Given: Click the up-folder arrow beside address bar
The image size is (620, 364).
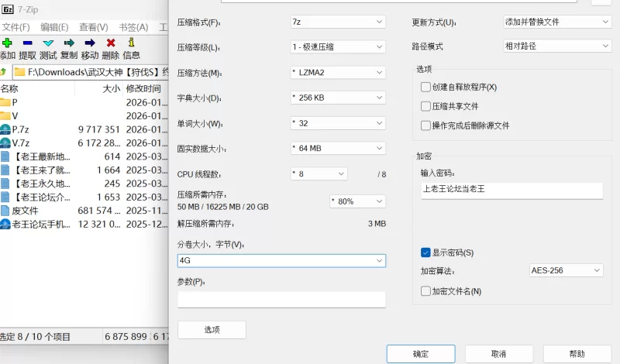Looking at the screenshot, I should pos(4,72).
